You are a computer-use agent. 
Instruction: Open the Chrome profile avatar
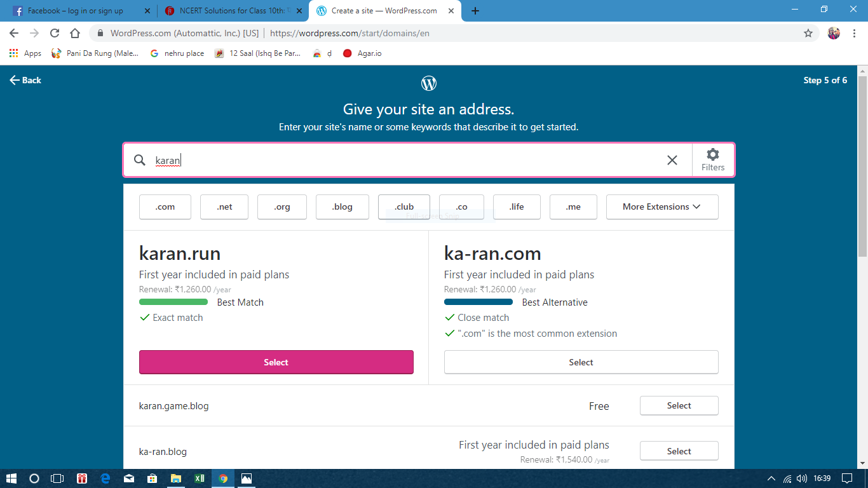tap(834, 33)
